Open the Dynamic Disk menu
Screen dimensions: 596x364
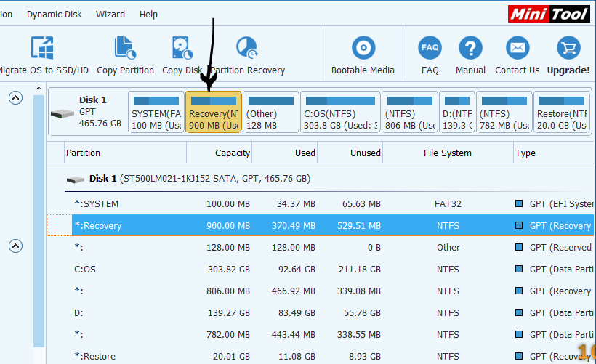pyautogui.click(x=54, y=15)
